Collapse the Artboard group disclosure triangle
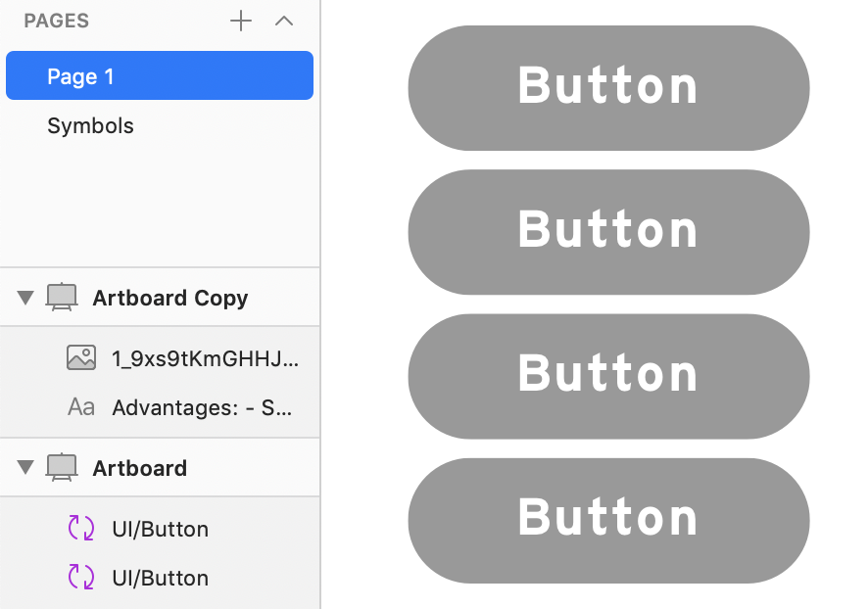This screenshot has width=868, height=609. (x=25, y=468)
